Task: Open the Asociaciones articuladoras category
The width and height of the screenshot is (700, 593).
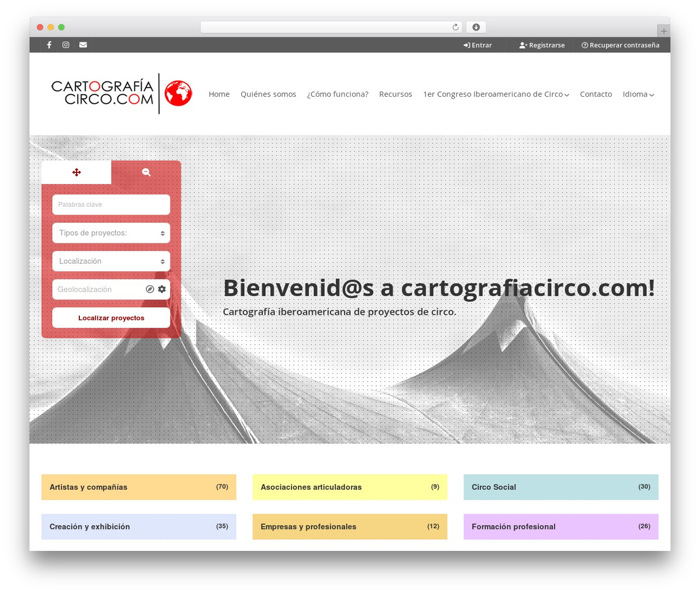Action: [x=350, y=487]
